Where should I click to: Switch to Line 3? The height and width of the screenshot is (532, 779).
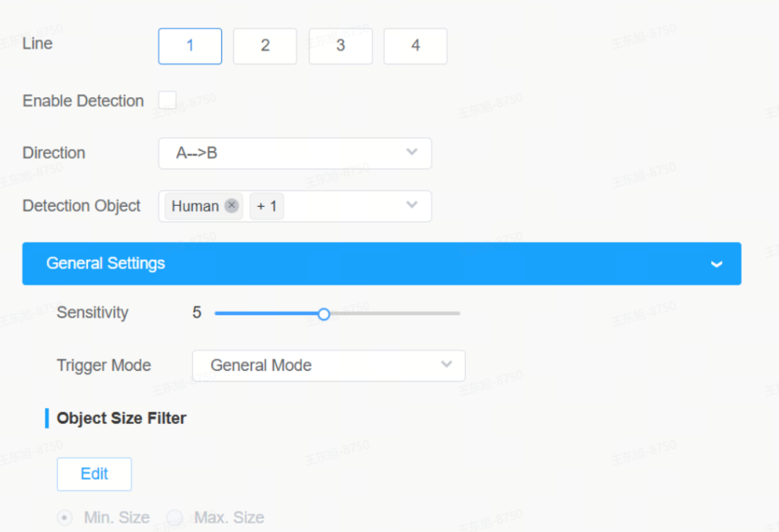click(340, 46)
